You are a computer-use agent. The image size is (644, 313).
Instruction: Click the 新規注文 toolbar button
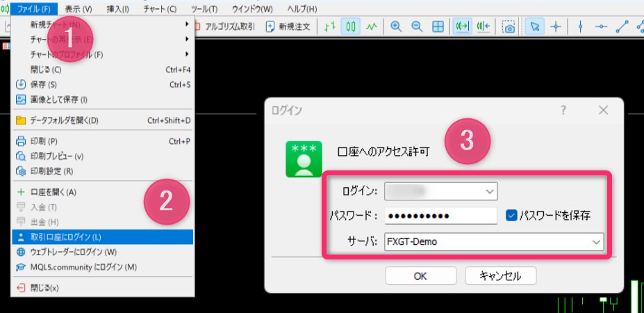pyautogui.click(x=292, y=27)
